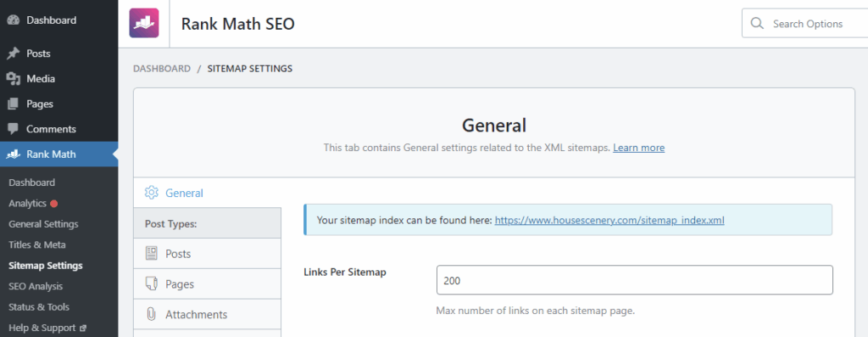Go to Rank Math Dashboard submenu
The width and height of the screenshot is (868, 337).
click(31, 183)
